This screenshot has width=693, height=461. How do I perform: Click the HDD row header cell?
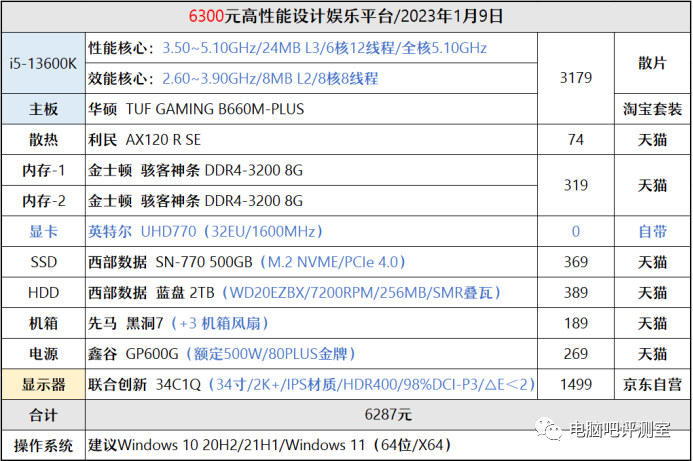click(x=43, y=293)
